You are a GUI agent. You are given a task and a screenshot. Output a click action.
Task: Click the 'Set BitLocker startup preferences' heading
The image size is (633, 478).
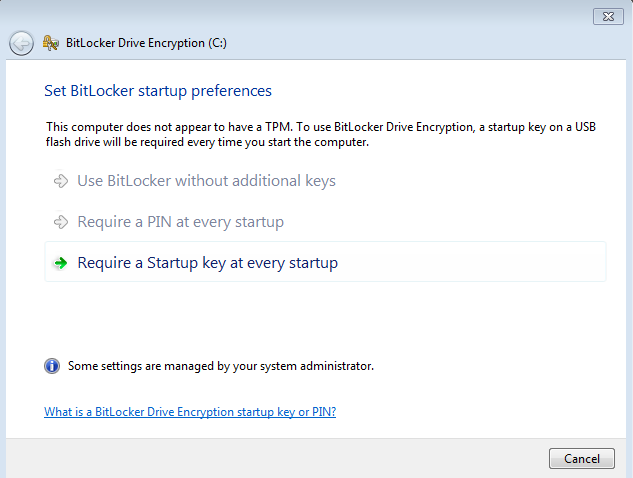click(158, 91)
